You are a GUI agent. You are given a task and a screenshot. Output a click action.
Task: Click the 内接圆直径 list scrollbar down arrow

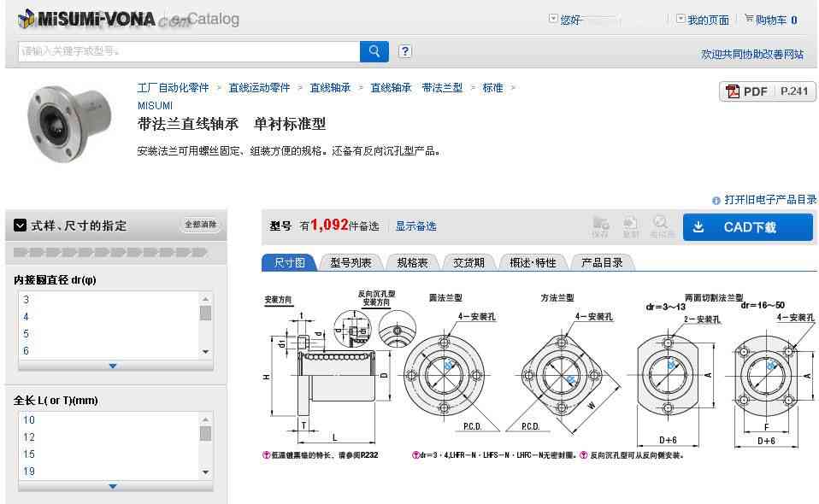coord(206,351)
